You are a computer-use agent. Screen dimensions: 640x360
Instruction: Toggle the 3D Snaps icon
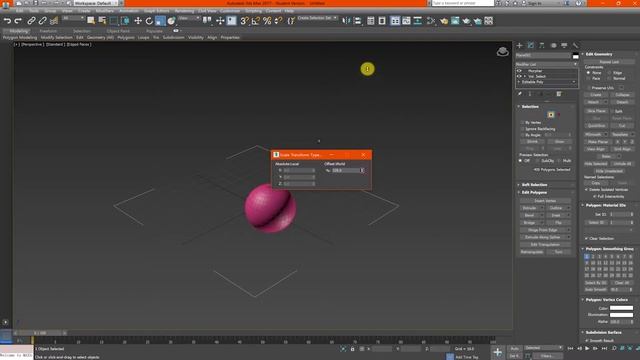pos(244,20)
